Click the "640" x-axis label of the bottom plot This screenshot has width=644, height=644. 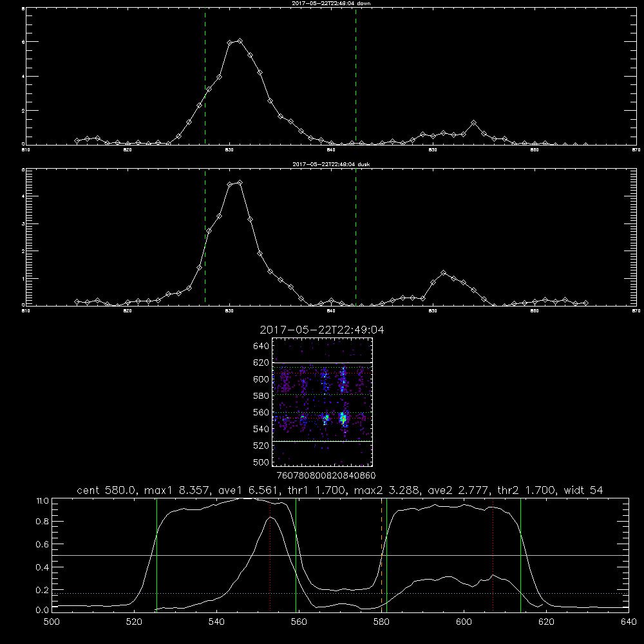coord(629,622)
